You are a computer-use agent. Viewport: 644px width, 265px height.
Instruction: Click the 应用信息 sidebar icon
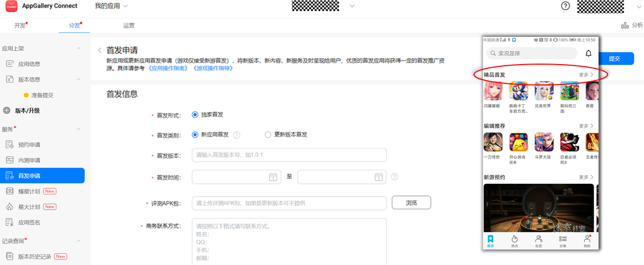pyautogui.click(x=9, y=64)
